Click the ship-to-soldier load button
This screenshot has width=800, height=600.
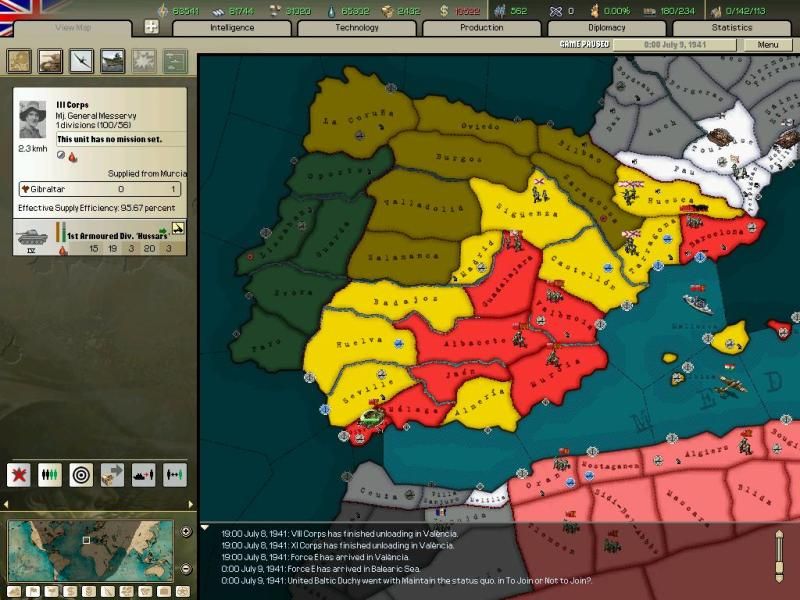[143, 476]
